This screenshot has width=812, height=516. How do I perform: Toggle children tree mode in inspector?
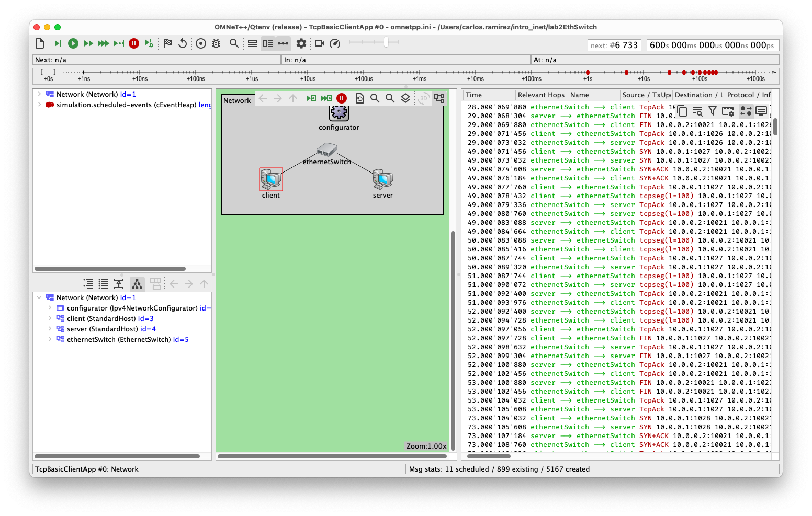(x=137, y=284)
